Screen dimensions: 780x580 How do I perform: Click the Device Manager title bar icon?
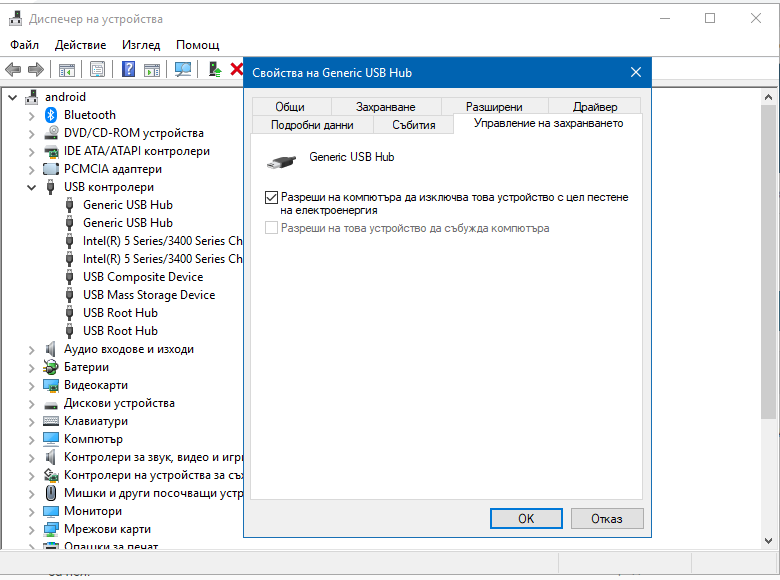[16, 19]
